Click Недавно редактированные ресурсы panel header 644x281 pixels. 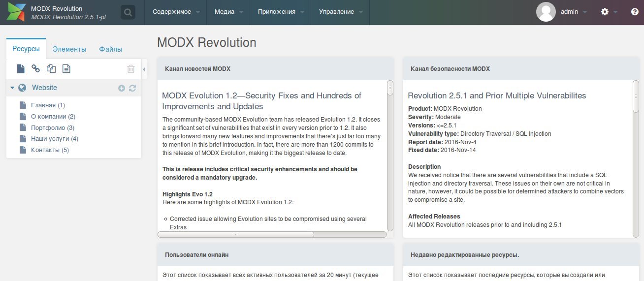pyautogui.click(x=521, y=255)
